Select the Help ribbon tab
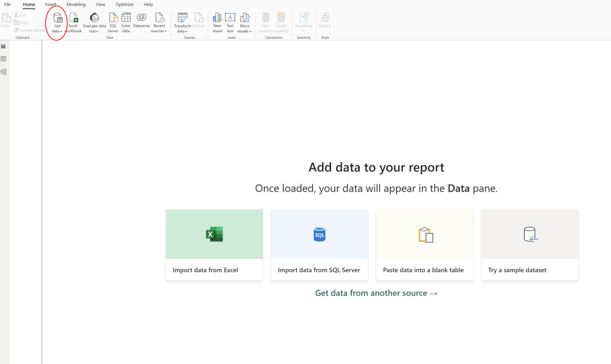 (148, 4)
